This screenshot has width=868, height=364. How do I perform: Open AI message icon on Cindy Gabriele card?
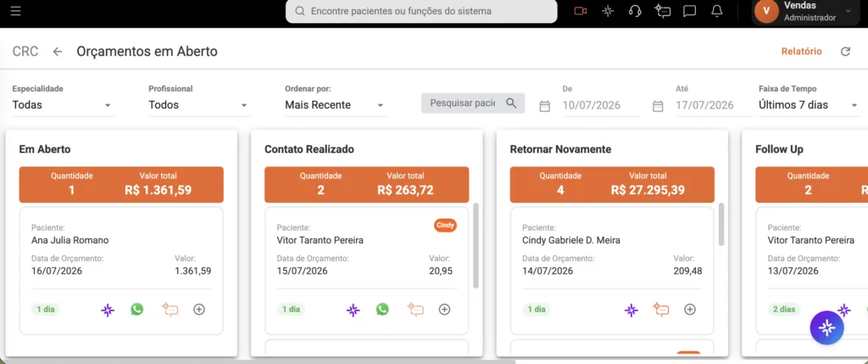[660, 310]
